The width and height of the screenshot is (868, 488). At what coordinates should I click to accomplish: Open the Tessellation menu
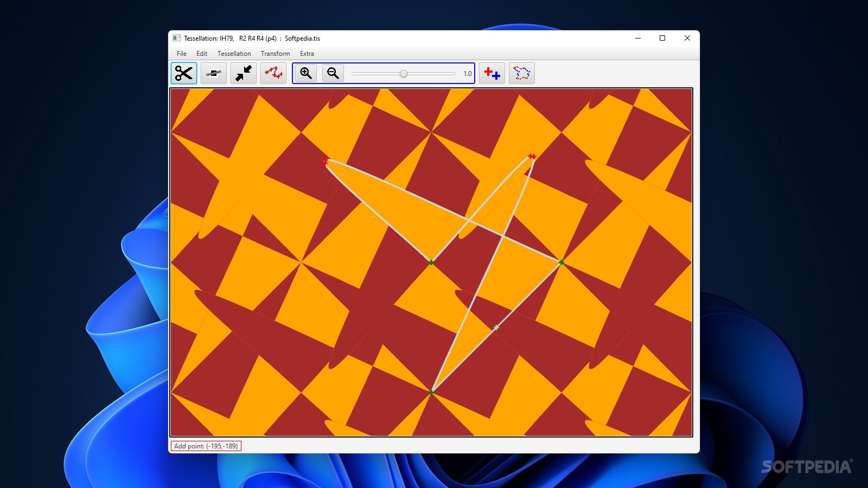click(234, 54)
